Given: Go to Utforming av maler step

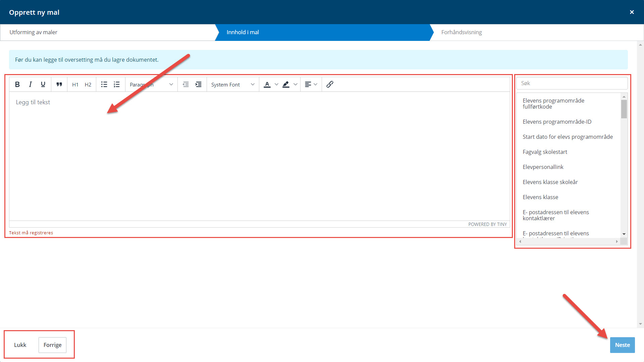Looking at the screenshot, I should tap(34, 32).
